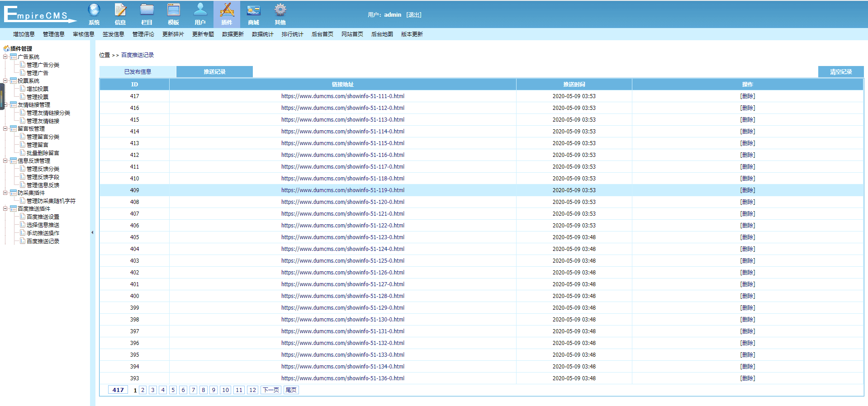Viewport: 868px width, 406px height.
Task: Open the 栏目 folder icon
Action: 147,10
